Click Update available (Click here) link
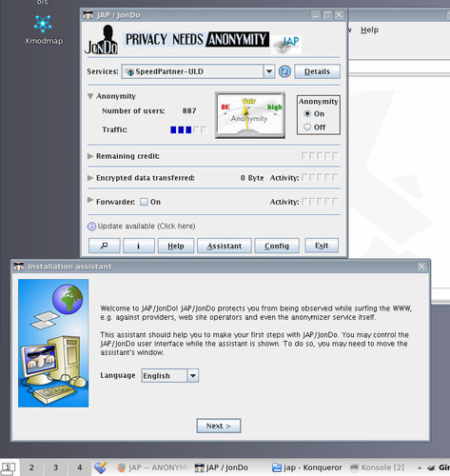The width and height of the screenshot is (450, 476). 147,227
